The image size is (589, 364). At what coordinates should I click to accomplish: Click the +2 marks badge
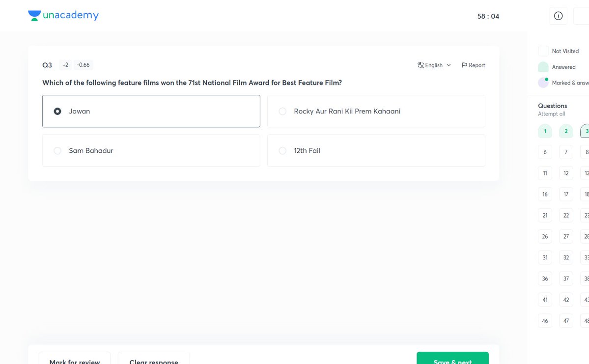coord(65,65)
